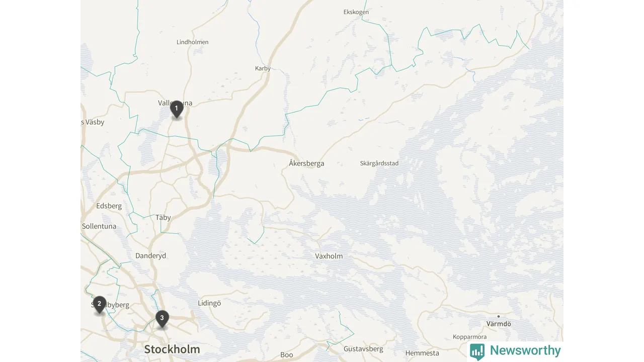Click the Kopparmora place label

(470, 337)
